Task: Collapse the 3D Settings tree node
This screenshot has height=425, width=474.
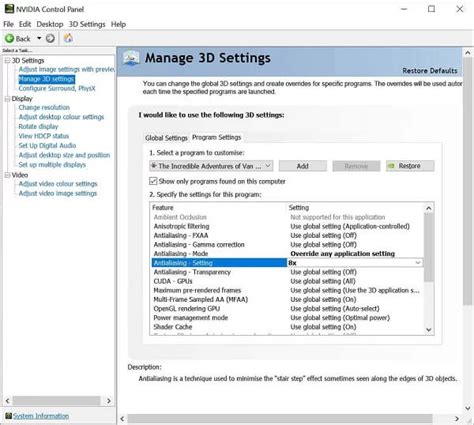Action: (7, 60)
